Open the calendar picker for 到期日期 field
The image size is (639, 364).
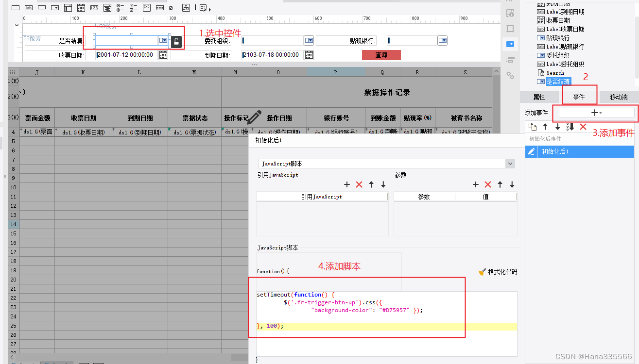309,55
